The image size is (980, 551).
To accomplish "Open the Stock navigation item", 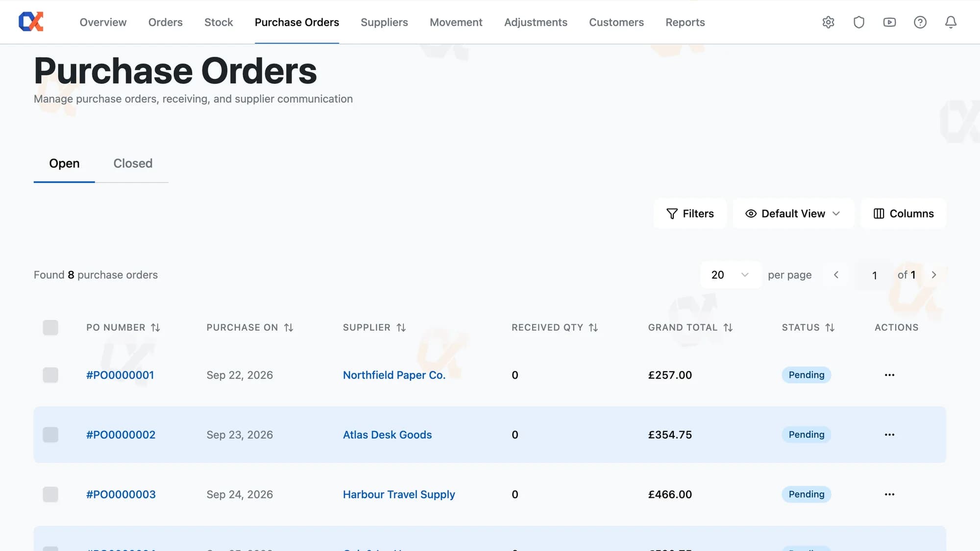I will (x=219, y=22).
